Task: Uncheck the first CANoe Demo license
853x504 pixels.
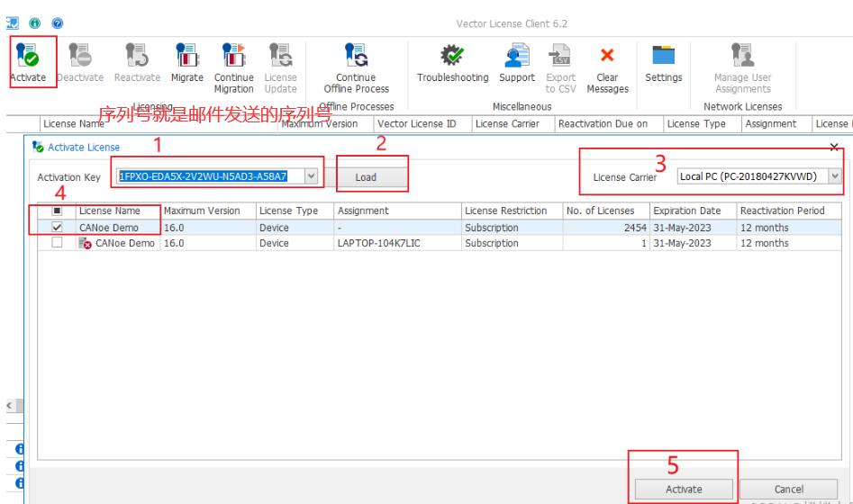Action: 57,227
